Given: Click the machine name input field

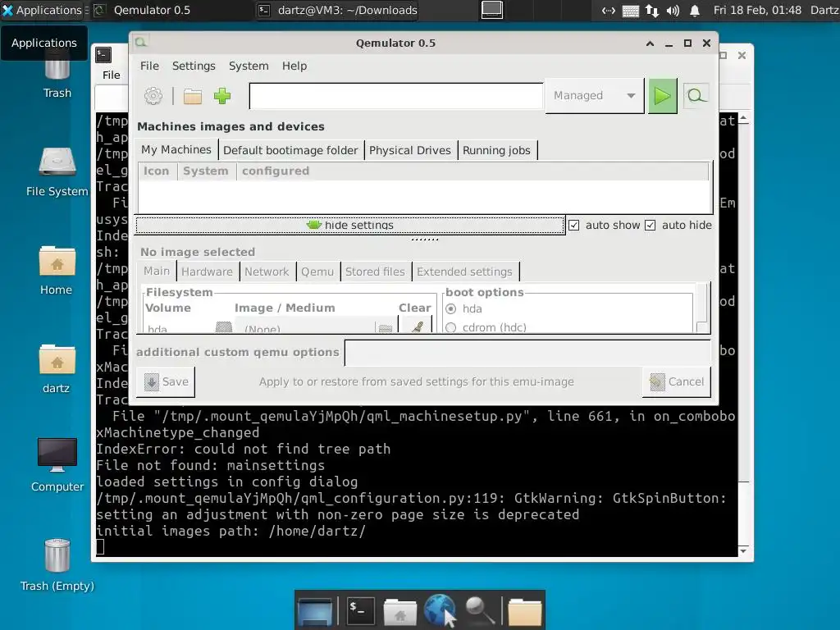Looking at the screenshot, I should [396, 96].
